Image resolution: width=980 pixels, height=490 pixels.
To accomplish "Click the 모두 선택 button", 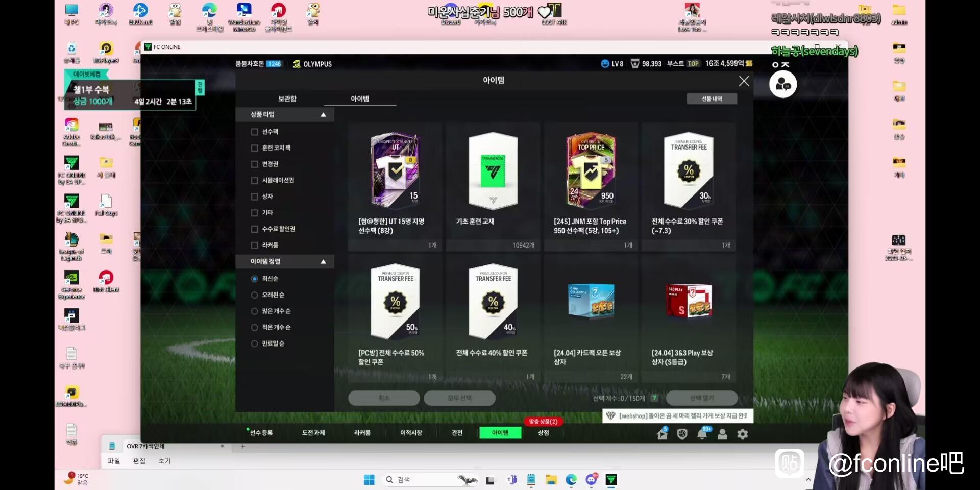I will (459, 398).
